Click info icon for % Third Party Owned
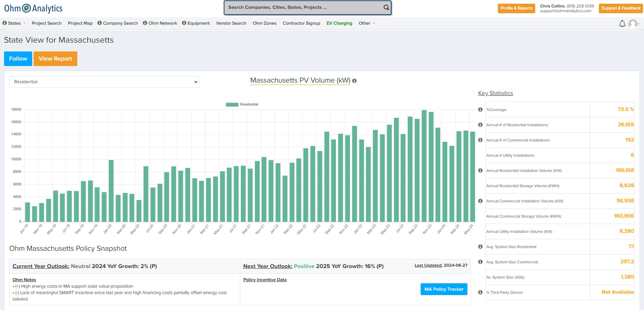644x310 pixels. pos(480,292)
